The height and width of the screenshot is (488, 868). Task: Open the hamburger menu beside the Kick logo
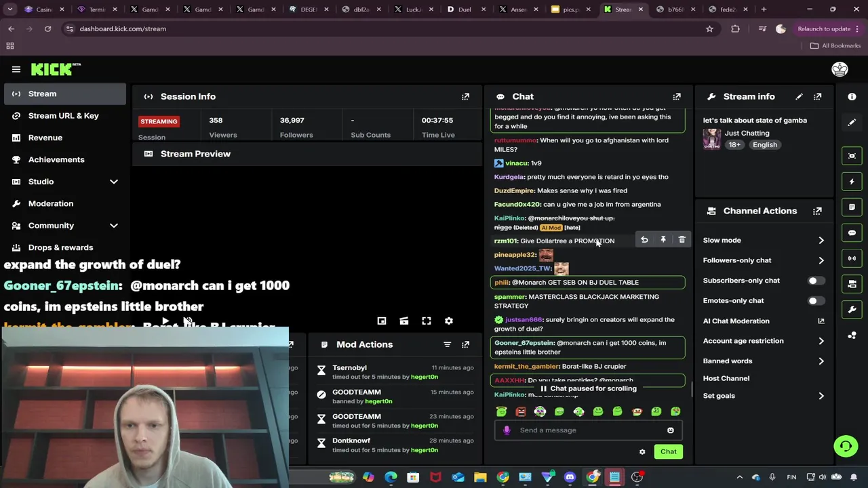pyautogui.click(x=16, y=69)
